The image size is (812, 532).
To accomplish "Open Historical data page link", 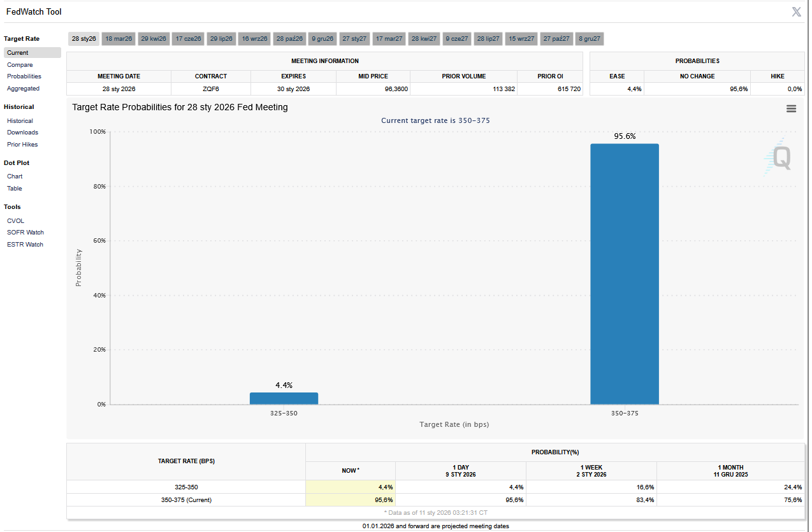I will [x=20, y=121].
